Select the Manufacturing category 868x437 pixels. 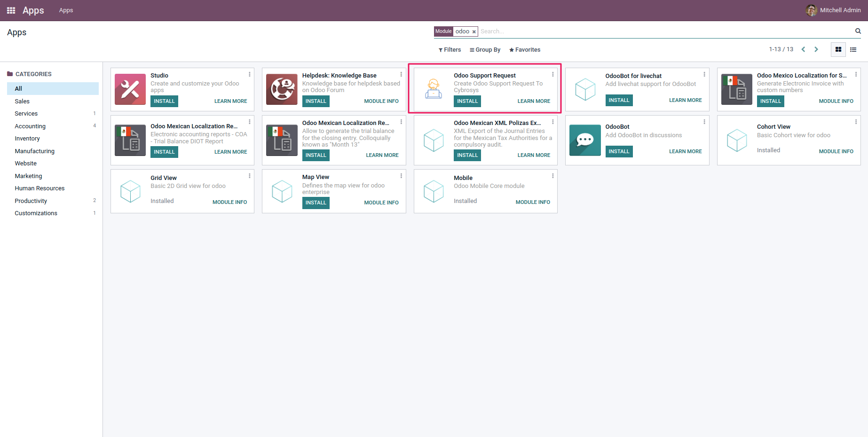53,151
